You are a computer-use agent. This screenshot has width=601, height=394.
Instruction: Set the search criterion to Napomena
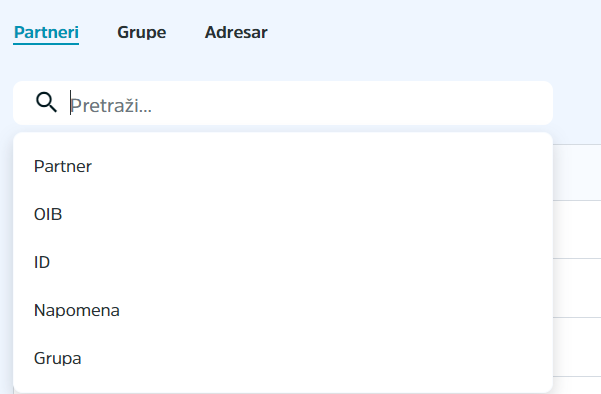pos(283,310)
